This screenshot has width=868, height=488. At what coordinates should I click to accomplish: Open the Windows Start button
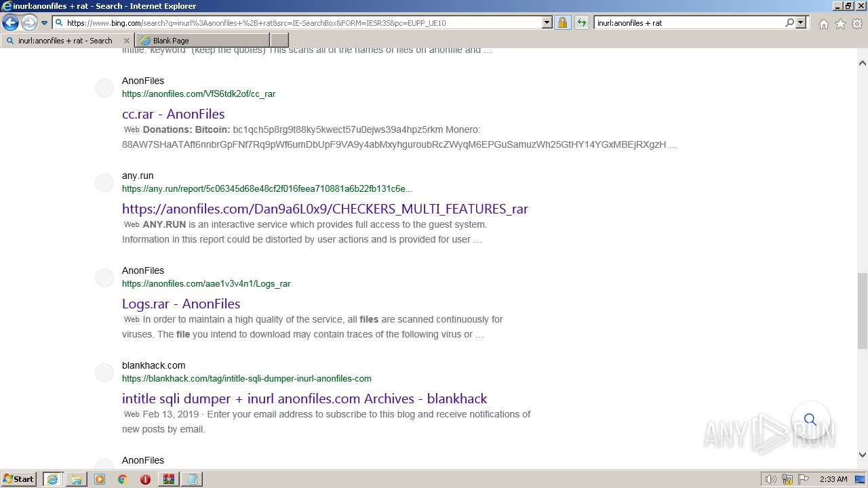coord(19,479)
